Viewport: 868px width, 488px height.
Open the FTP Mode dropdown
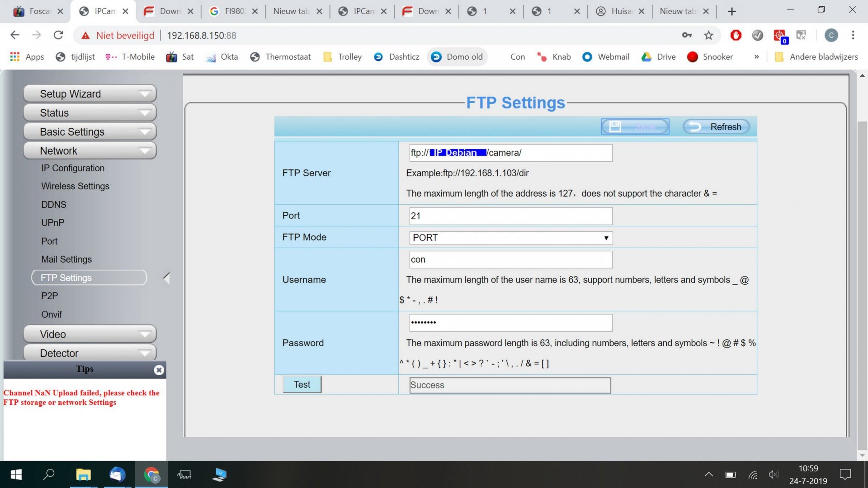(x=510, y=238)
